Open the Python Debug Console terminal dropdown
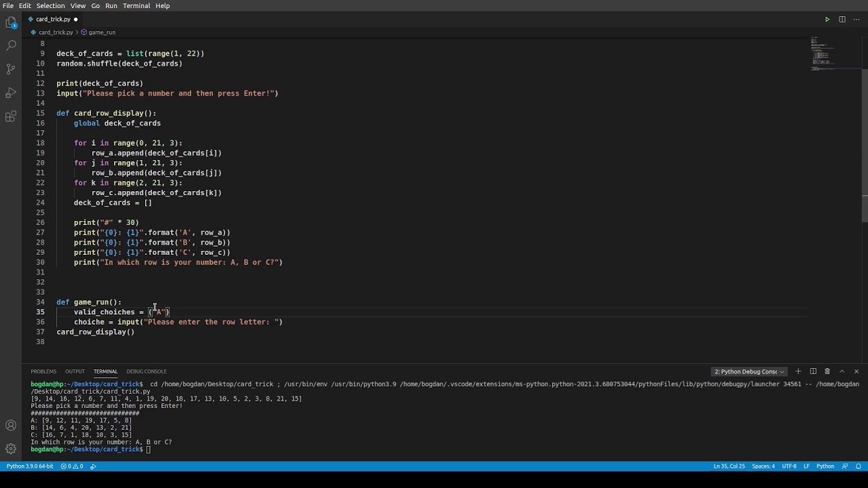 [x=749, y=371]
